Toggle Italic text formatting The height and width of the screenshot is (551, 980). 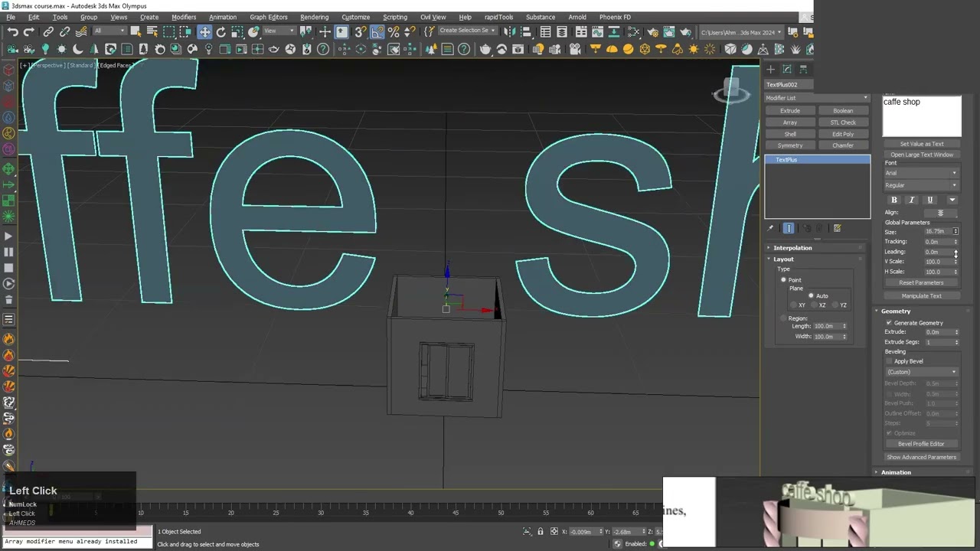coord(911,200)
